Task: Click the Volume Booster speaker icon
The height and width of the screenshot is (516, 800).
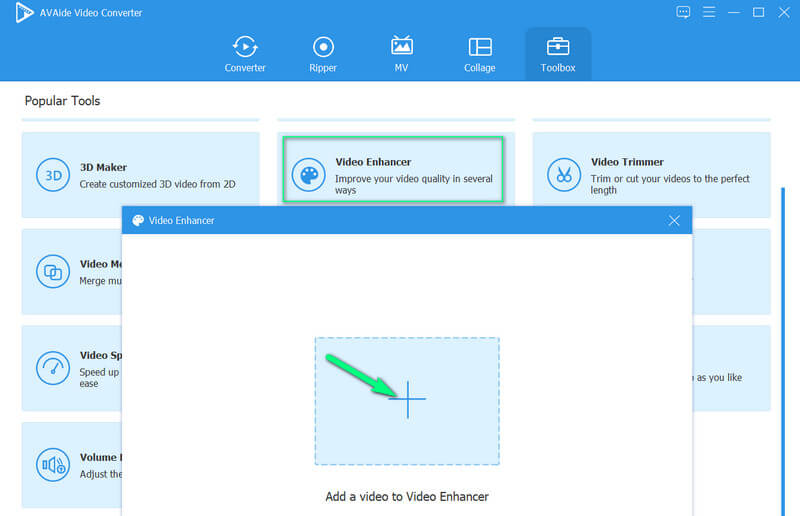Action: point(53,464)
